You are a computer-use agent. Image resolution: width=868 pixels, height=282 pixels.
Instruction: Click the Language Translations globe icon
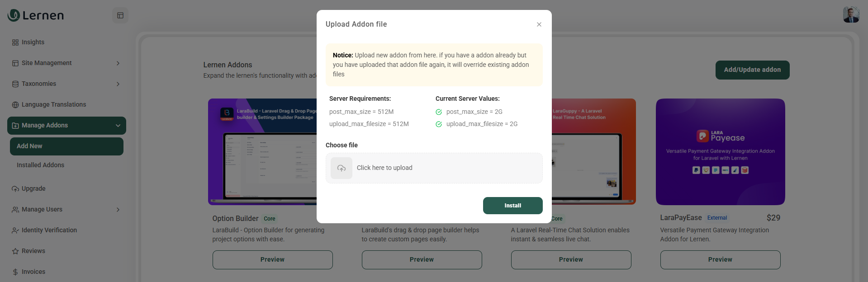pos(15,105)
